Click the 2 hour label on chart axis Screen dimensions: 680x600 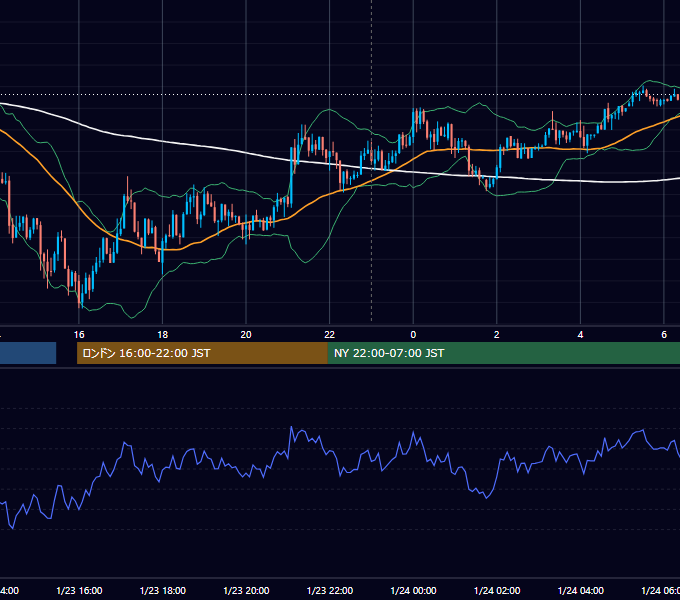click(497, 335)
